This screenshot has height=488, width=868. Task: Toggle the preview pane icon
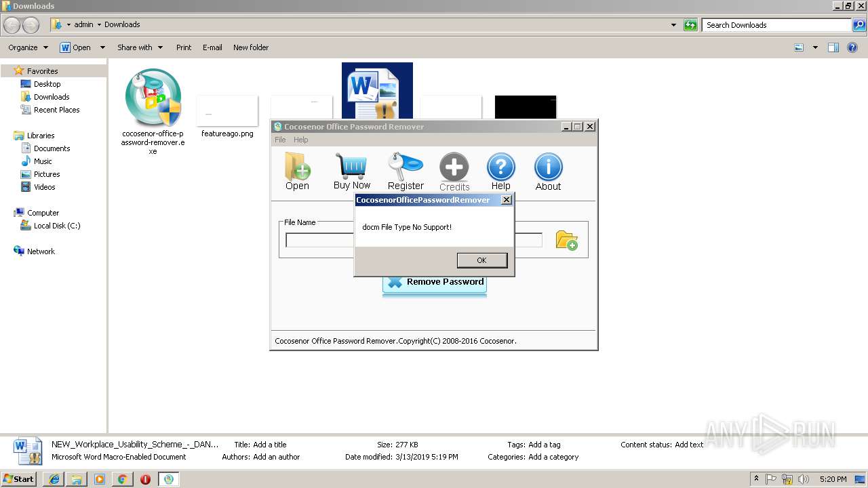pos(833,47)
